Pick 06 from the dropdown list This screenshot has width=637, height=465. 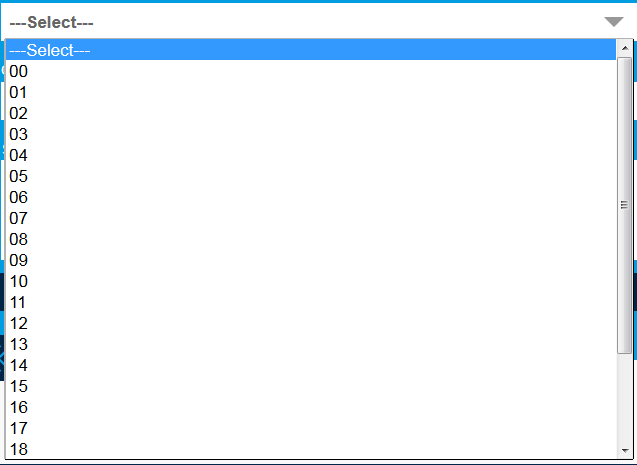(x=311, y=197)
